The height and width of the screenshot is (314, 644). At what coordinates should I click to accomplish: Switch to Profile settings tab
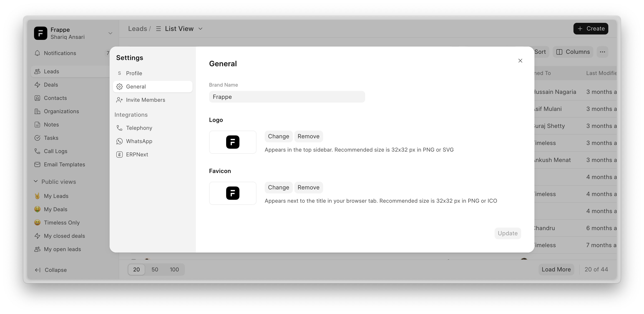click(134, 73)
